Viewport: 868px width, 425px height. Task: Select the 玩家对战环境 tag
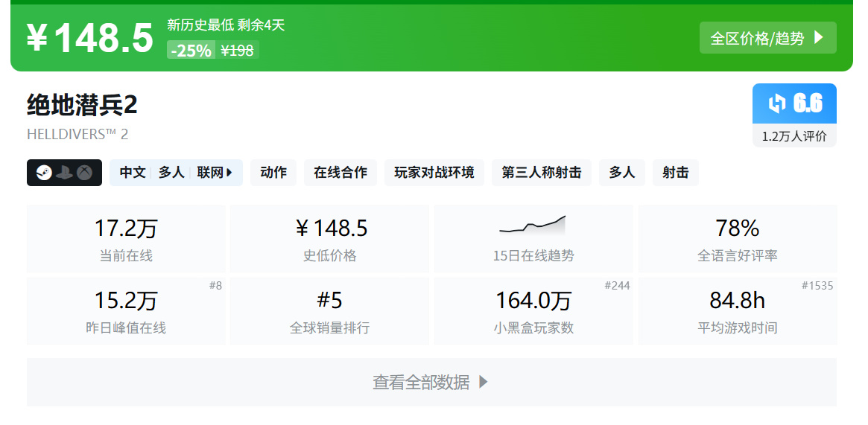click(434, 173)
